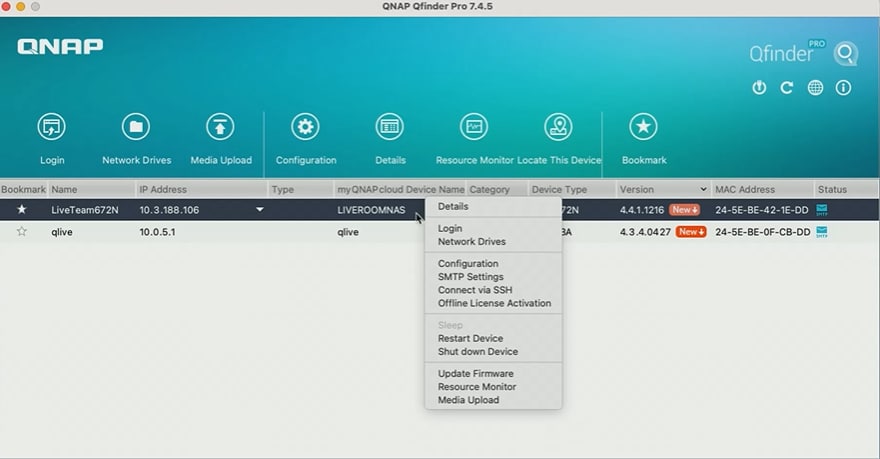Click the Version column sort arrow
Image resolution: width=880 pixels, height=459 pixels.
coord(703,189)
